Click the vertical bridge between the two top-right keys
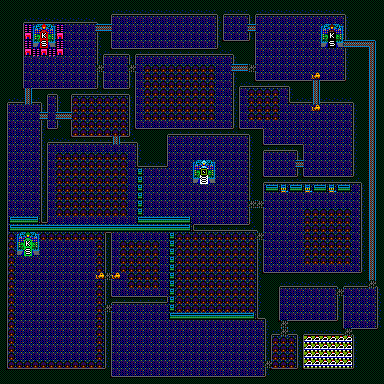This screenshot has width=384, height=384. [x=316, y=92]
